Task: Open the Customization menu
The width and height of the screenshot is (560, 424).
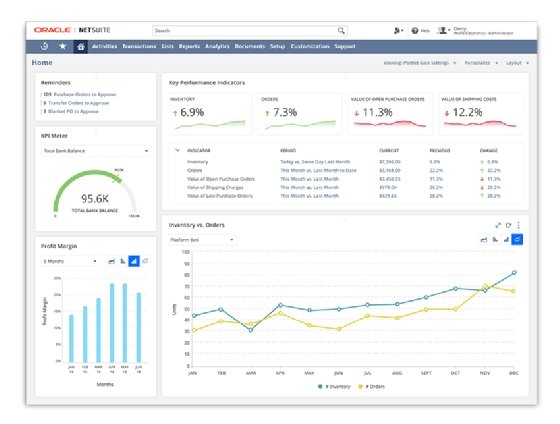Action: tap(310, 46)
